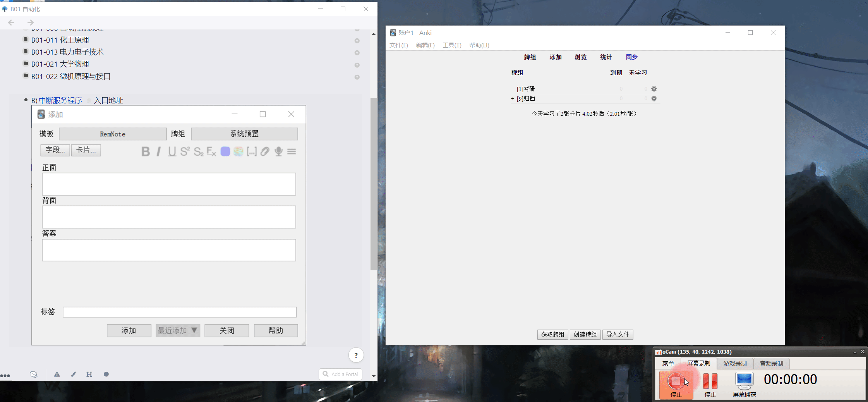Expand the [9]归档 deck

513,99
